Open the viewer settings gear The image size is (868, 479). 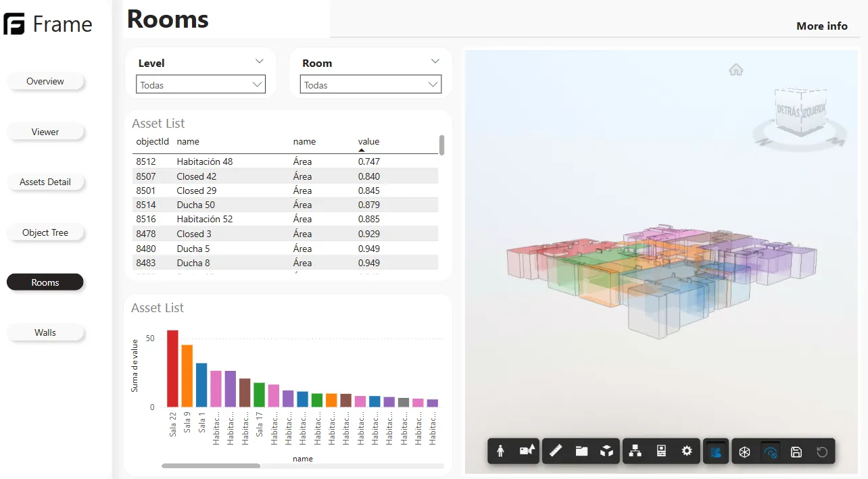688,451
